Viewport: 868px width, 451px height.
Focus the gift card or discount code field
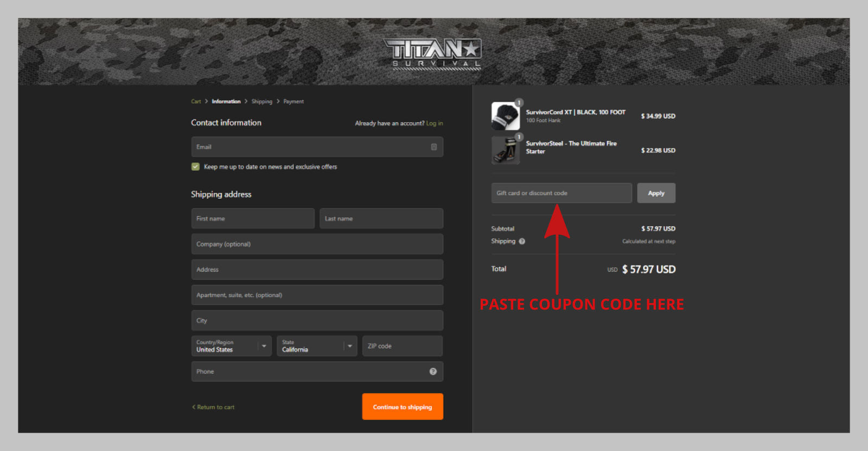561,193
